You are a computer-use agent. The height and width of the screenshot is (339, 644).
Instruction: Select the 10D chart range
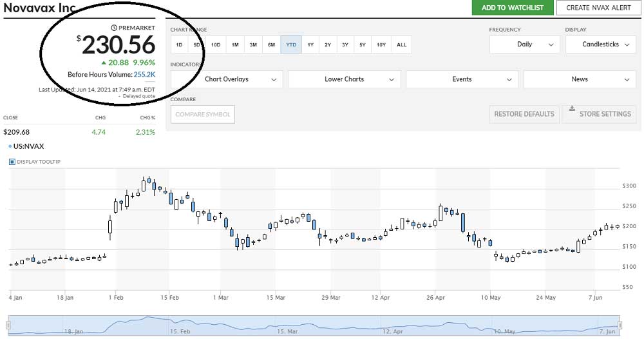(x=216, y=44)
